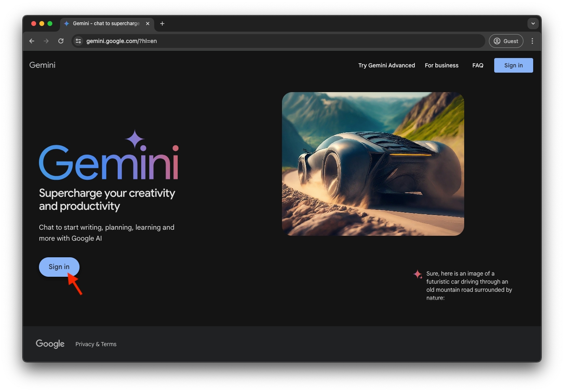Click the Gemini text logo in header
The height and width of the screenshot is (392, 564).
click(42, 65)
